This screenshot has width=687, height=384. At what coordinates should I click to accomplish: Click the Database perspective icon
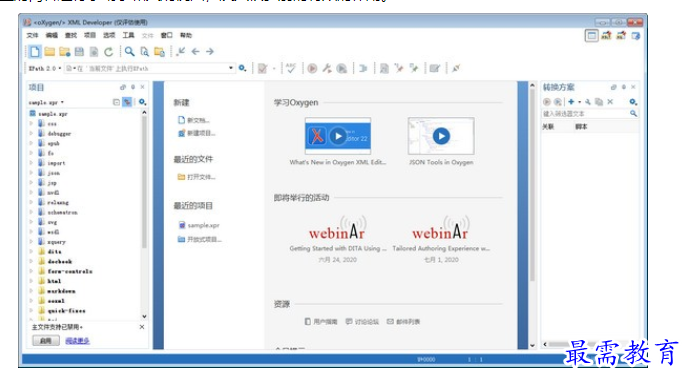point(636,36)
